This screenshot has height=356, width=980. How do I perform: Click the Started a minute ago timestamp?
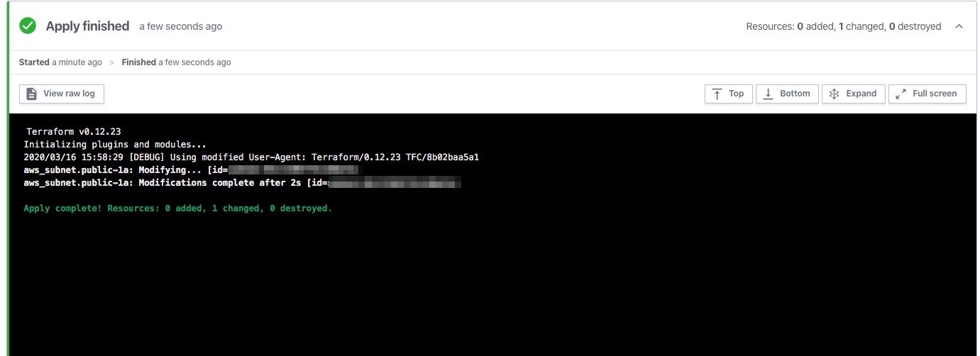[x=60, y=62]
